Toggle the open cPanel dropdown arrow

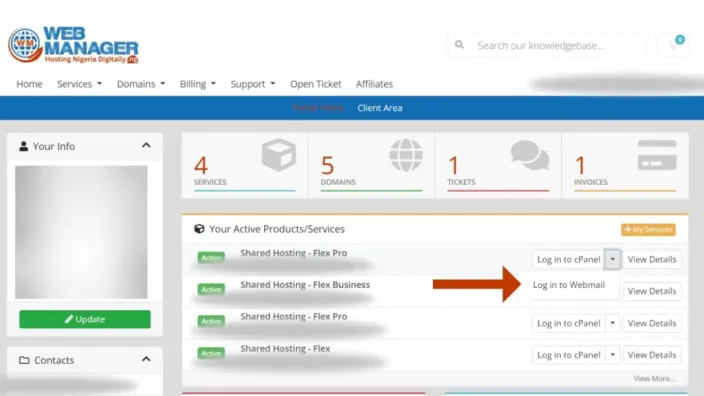point(612,259)
